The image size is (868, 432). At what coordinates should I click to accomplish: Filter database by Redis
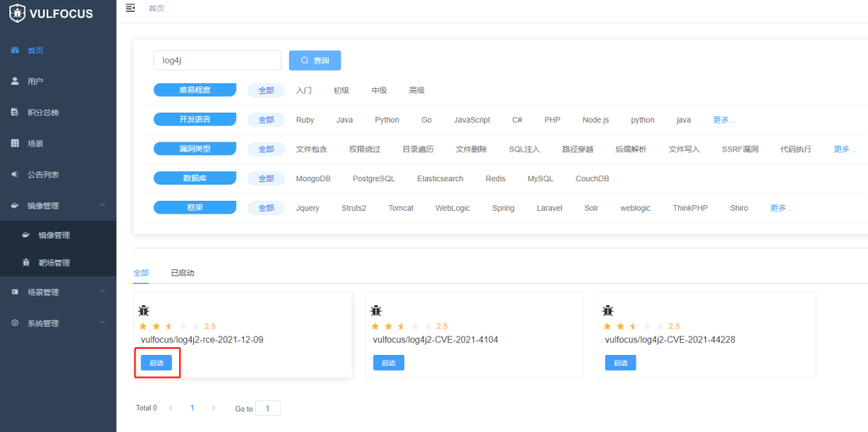[x=495, y=179]
